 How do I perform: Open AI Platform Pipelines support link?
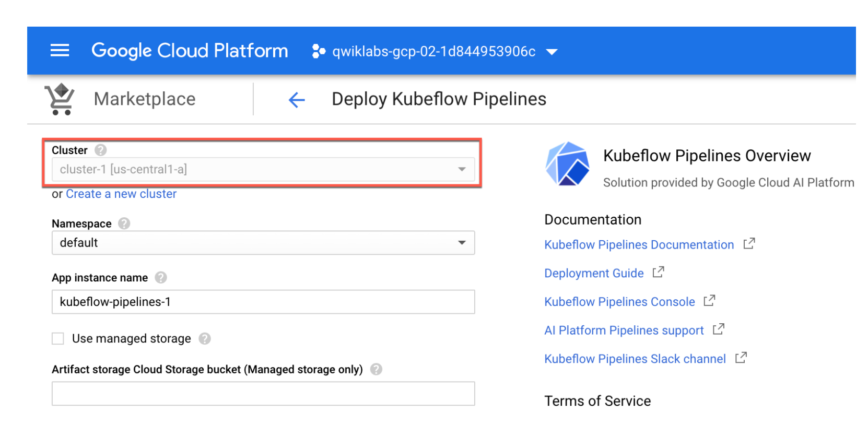coord(624,331)
